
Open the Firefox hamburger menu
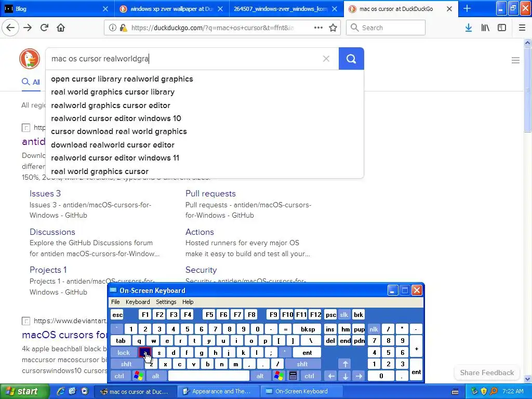pos(522,28)
